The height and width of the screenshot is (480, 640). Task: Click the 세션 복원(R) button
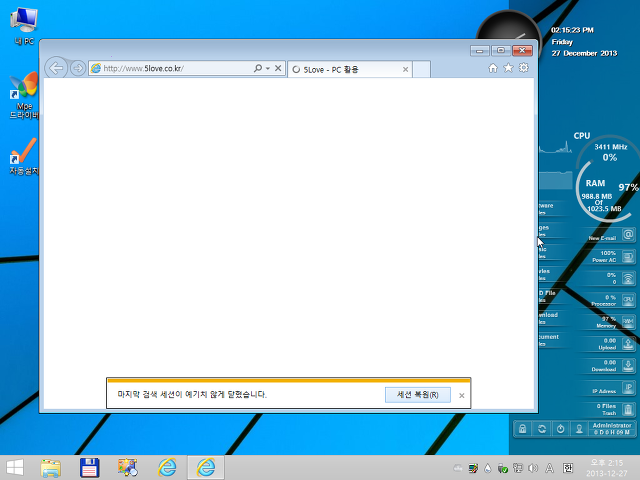[418, 395]
